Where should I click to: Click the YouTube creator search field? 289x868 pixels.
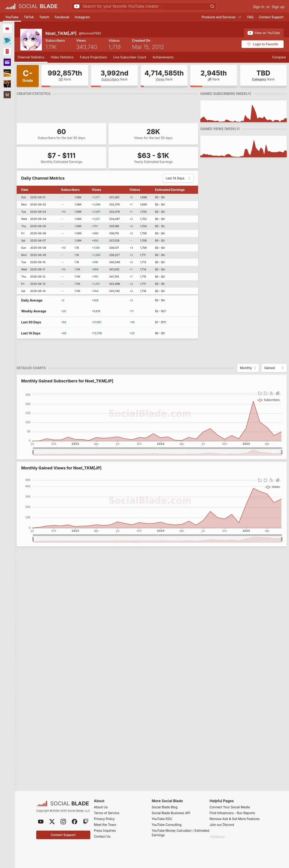tap(144, 6)
